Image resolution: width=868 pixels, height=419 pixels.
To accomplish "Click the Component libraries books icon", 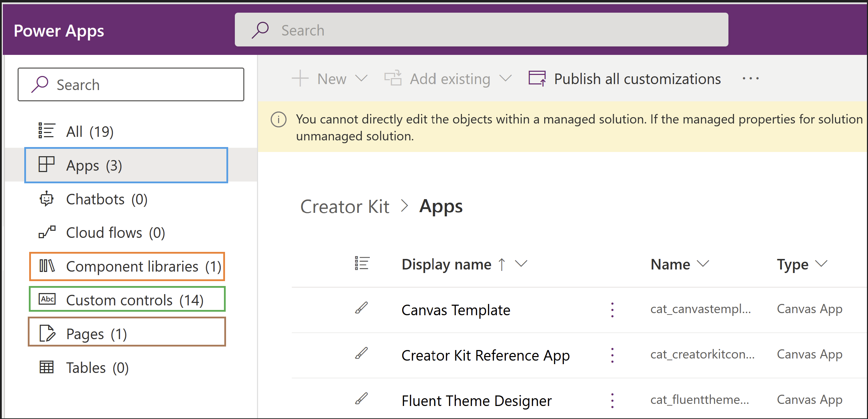I will pos(47,266).
